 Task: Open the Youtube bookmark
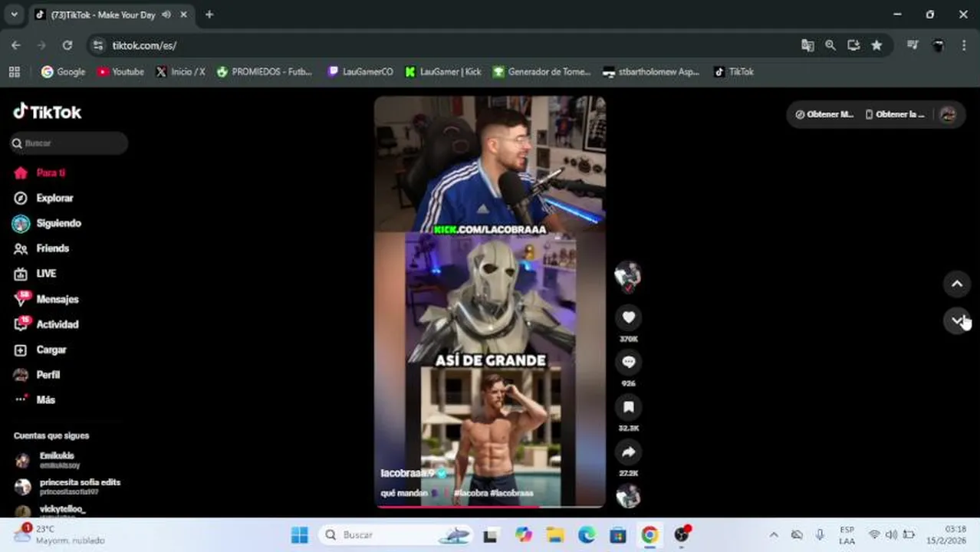click(120, 71)
